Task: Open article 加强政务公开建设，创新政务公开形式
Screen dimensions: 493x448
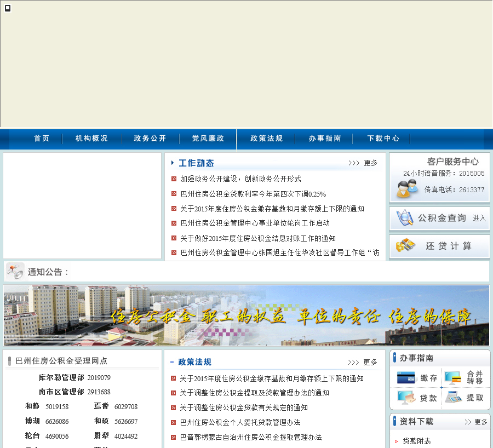Action: pyautogui.click(x=240, y=179)
